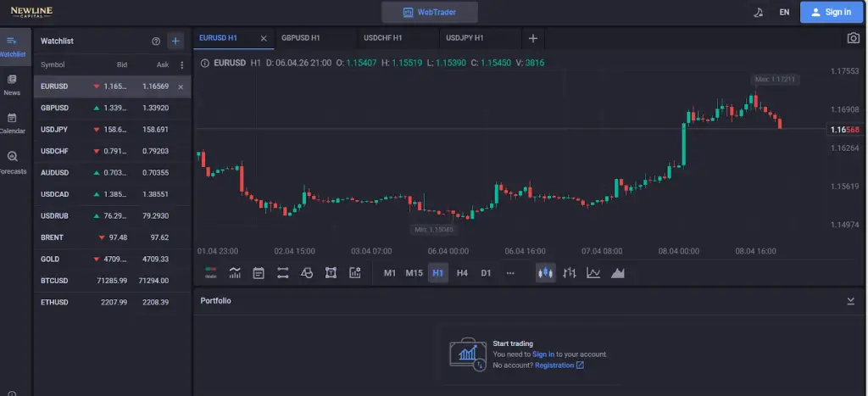
Task: Toggle the sound notification icon
Action: click(x=759, y=12)
